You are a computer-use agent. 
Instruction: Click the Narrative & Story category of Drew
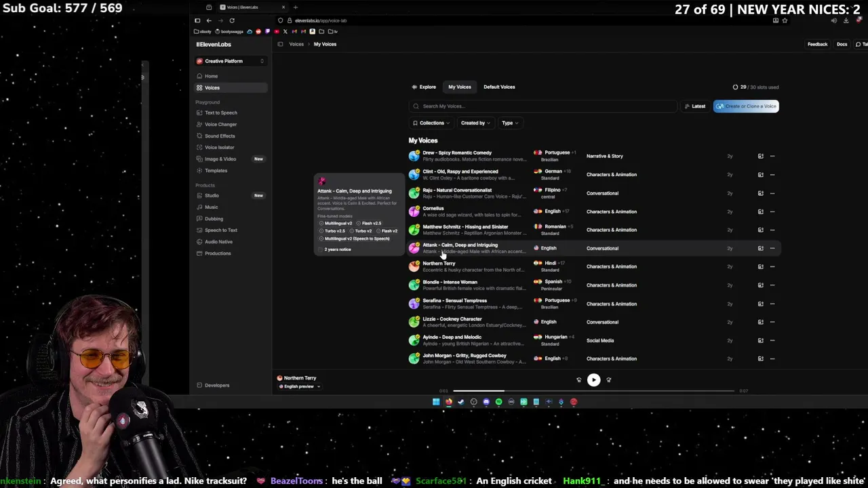(x=604, y=156)
